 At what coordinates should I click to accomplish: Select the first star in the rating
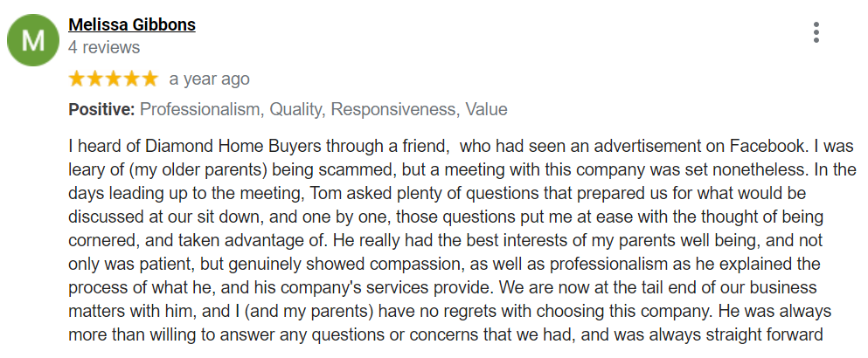(78, 79)
